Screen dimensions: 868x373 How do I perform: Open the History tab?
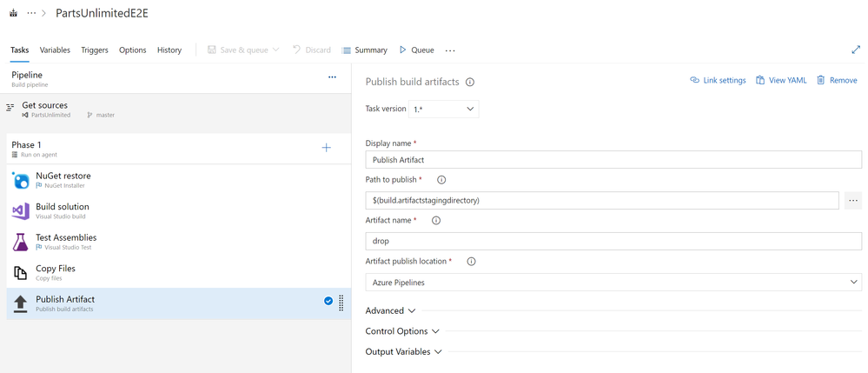[x=169, y=50]
